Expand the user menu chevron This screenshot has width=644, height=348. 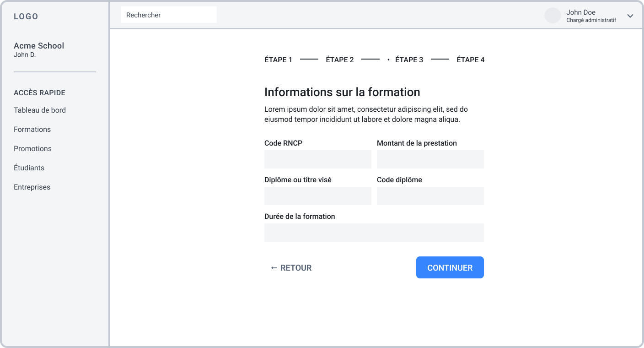pos(630,16)
